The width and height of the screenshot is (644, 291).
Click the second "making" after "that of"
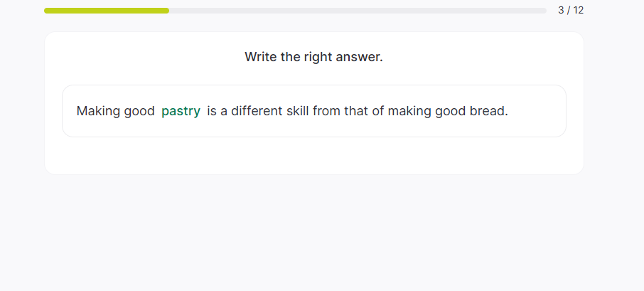pyautogui.click(x=409, y=111)
